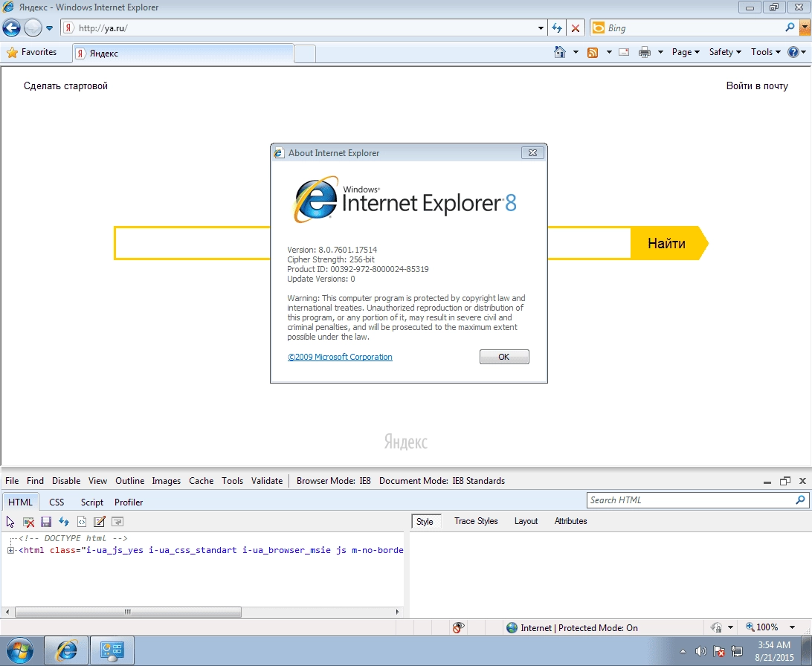The width and height of the screenshot is (812, 666).
Task: Select the Яндекс browser tab
Action: tap(184, 54)
